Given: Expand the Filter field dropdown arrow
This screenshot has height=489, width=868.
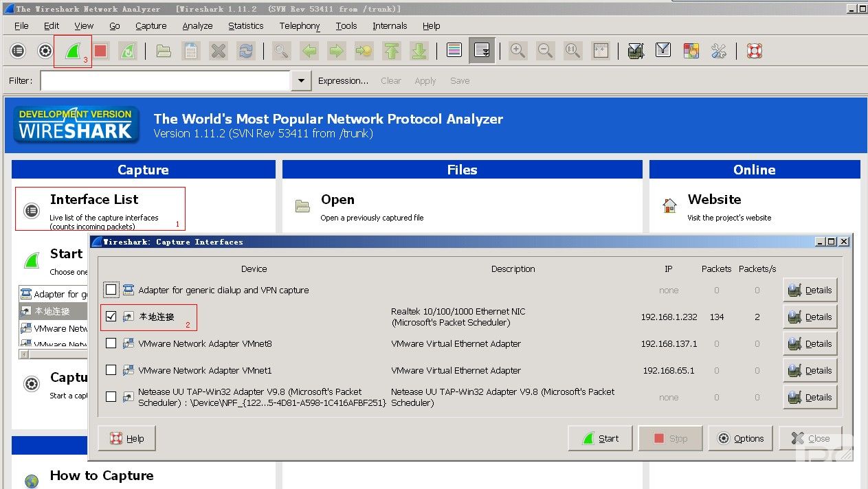Looking at the screenshot, I should (301, 81).
